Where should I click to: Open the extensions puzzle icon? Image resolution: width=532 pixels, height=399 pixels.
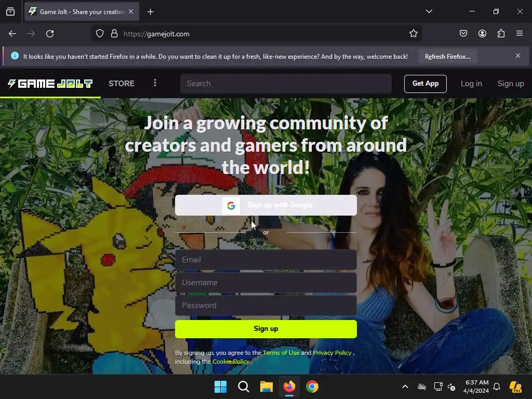pos(501,33)
